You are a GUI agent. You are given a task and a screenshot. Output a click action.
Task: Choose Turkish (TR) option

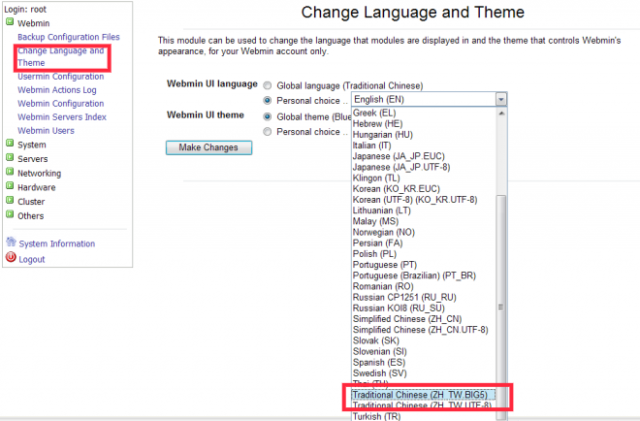tap(424, 417)
